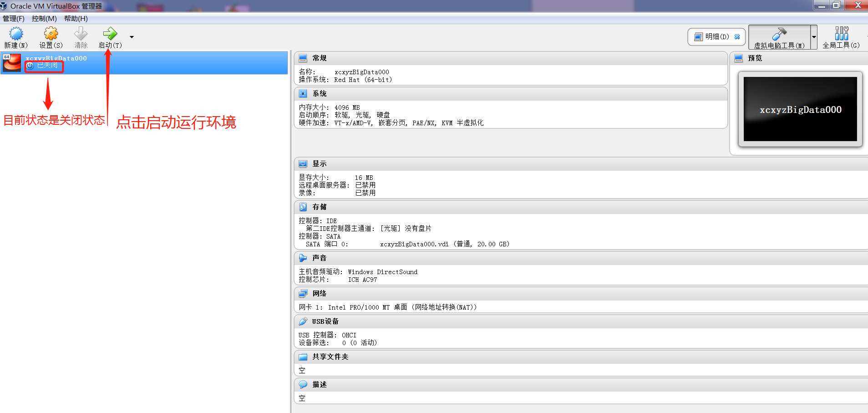This screenshot has height=413, width=868.
Task: Click the 新建 (New) VM icon
Action: pyautogui.click(x=16, y=34)
